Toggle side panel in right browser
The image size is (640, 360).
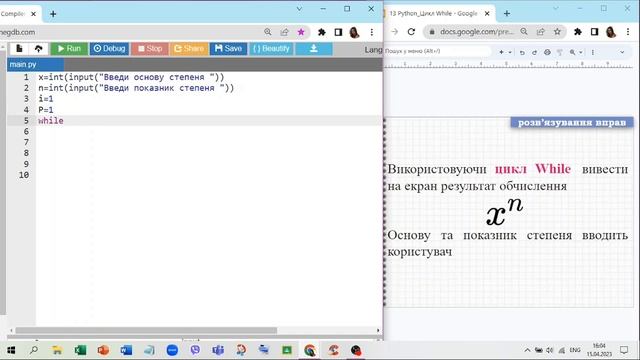pos(594,31)
